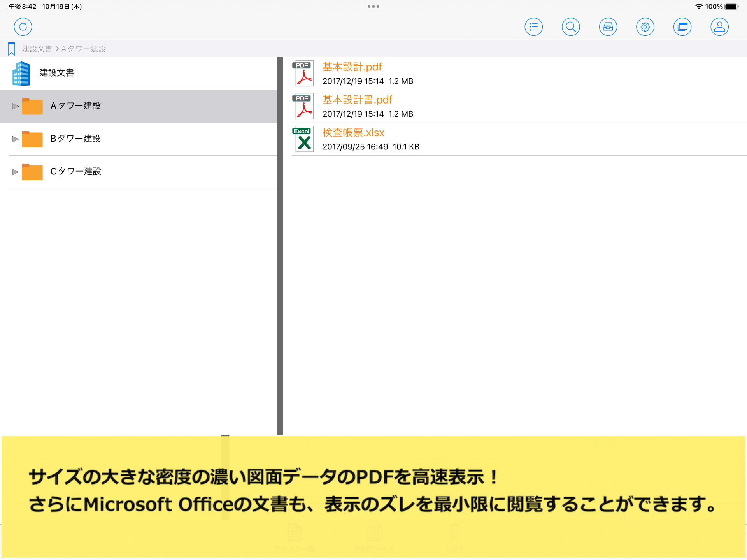The width and height of the screenshot is (747, 560).
Task: Select the 検査帳票.xlsx Excel file icon
Action: pyautogui.click(x=303, y=139)
